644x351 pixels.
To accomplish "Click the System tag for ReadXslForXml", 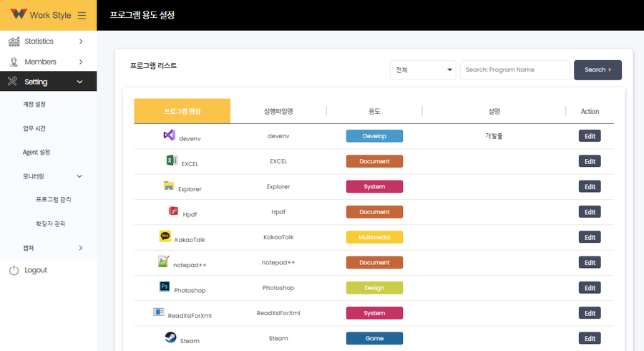I will tap(374, 313).
